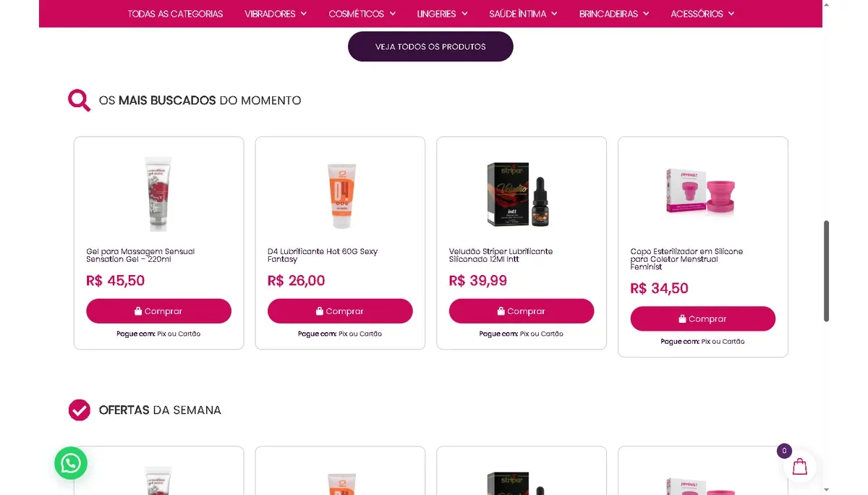Click the checkmark icon beside Ofertas da Semana
868x495 pixels.
pyautogui.click(x=79, y=410)
